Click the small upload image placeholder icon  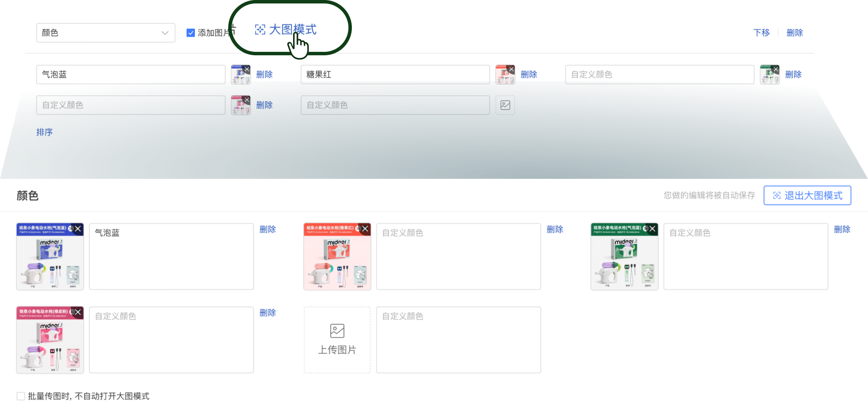coord(505,105)
